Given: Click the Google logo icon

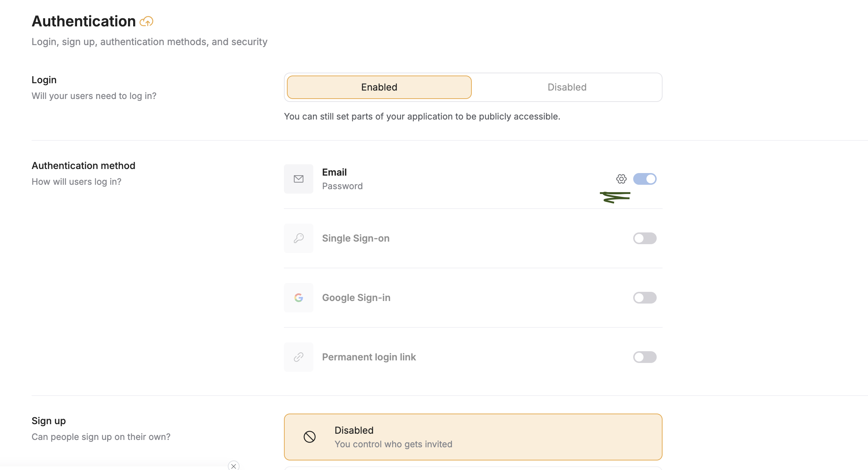Looking at the screenshot, I should [x=299, y=298].
